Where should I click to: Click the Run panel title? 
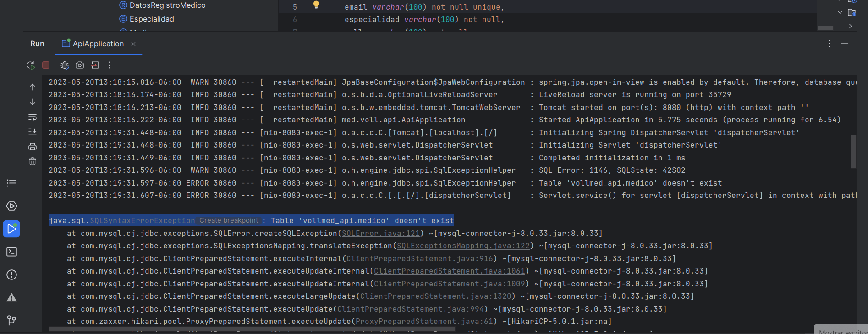coord(37,44)
